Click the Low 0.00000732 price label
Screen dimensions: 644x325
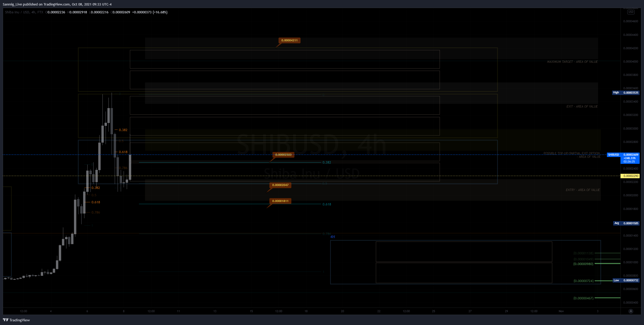tap(626, 280)
